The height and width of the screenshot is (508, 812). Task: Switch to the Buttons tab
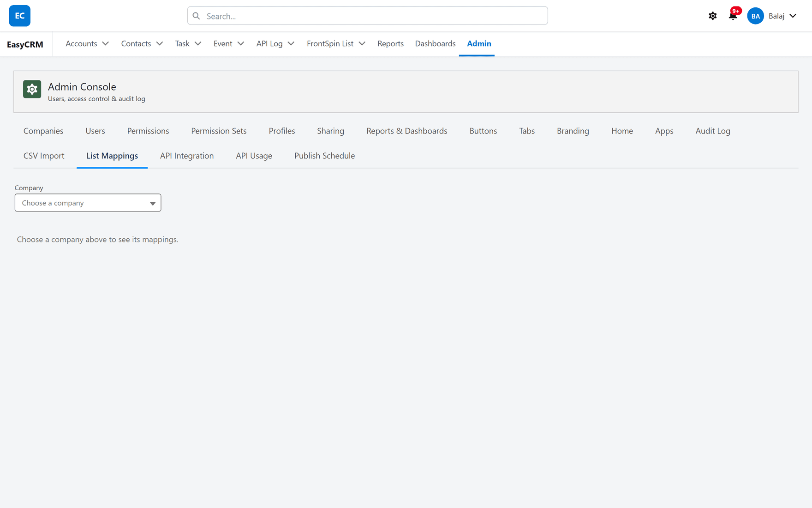pyautogui.click(x=483, y=131)
